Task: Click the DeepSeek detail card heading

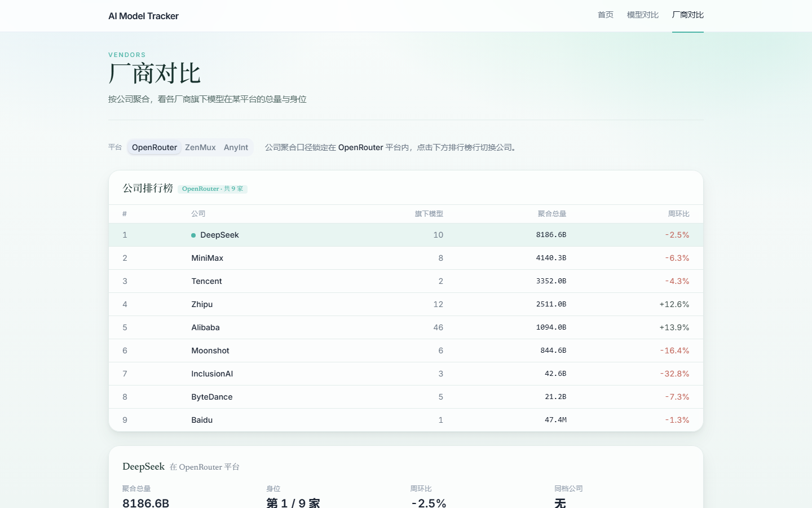Action: (x=143, y=466)
